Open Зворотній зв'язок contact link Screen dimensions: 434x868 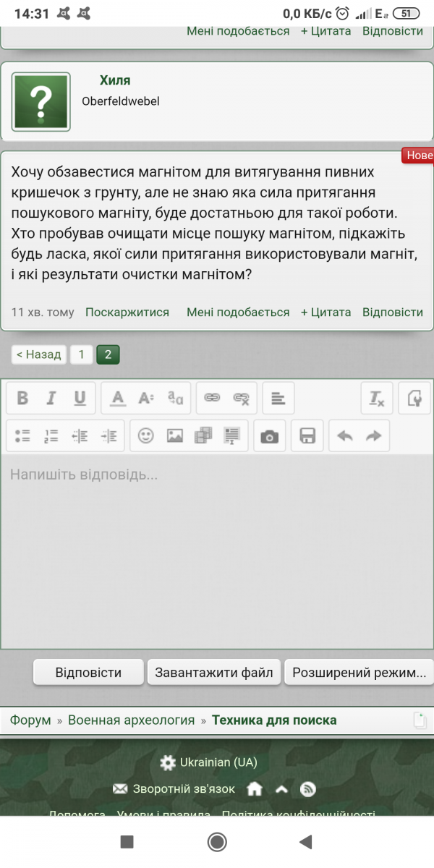point(174,788)
